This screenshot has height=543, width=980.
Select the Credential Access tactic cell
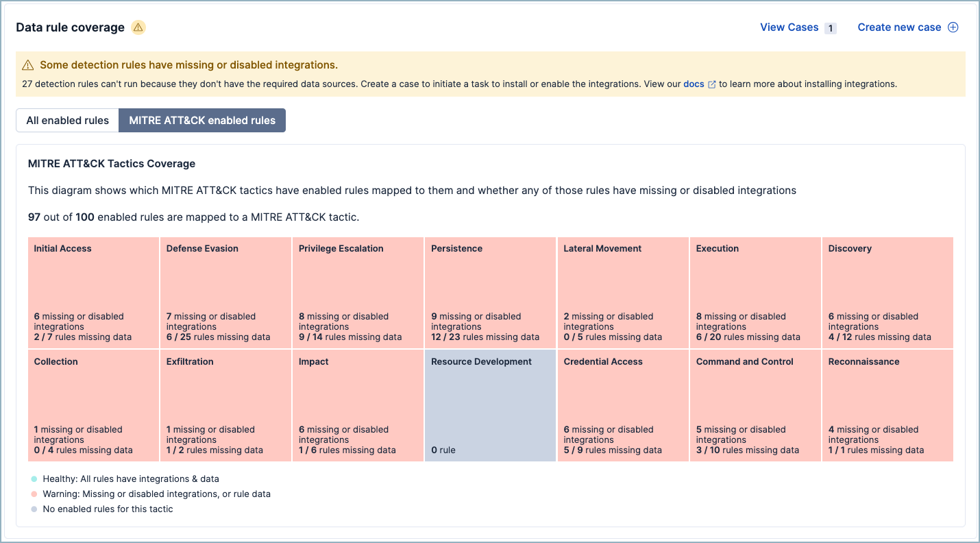tap(622, 405)
